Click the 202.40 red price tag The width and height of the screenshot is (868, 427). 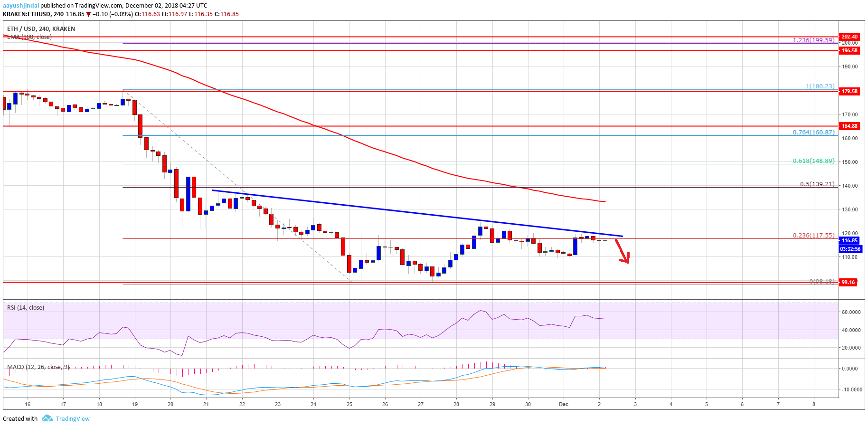[849, 37]
